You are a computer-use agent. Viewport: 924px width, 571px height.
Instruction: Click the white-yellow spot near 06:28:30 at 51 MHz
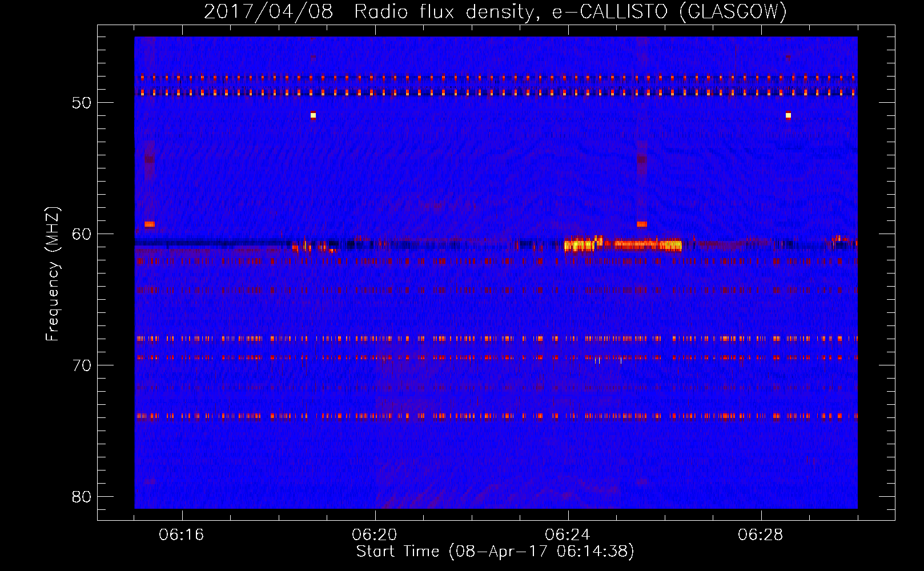(788, 115)
